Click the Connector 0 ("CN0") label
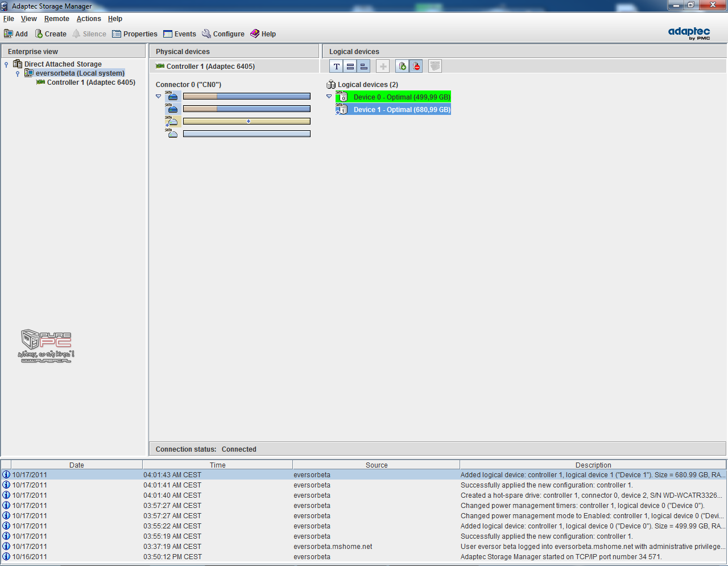Viewport: 728px width, 566px height. 188,85
